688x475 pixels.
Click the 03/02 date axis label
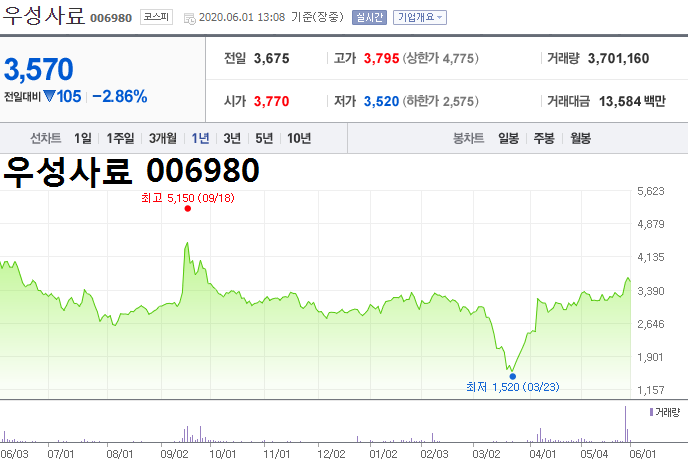[486, 454]
